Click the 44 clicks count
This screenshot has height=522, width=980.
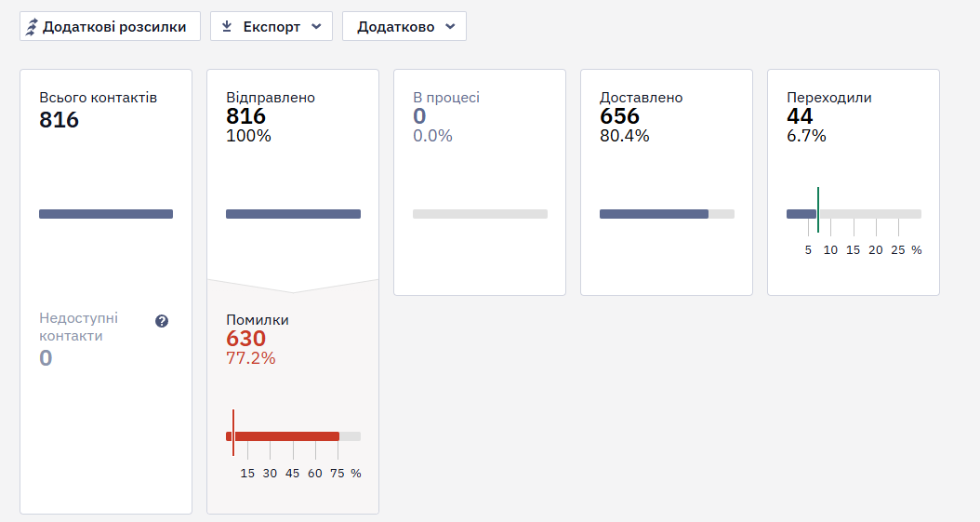[800, 115]
